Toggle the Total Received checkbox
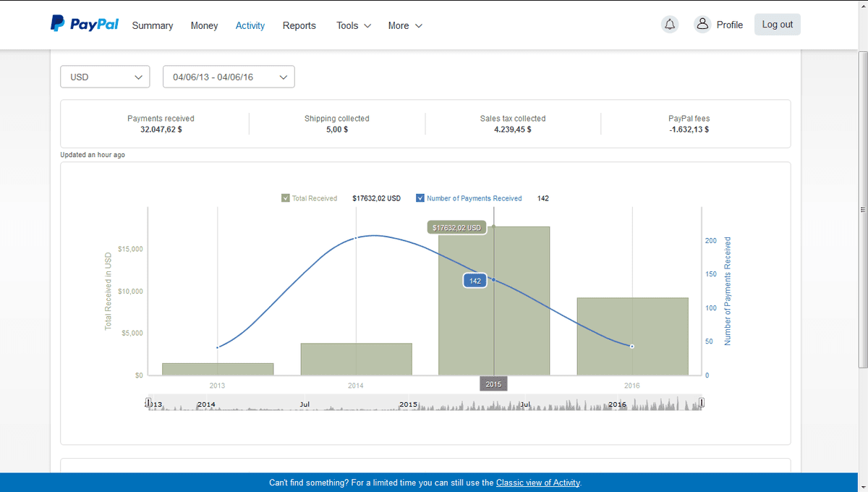 (x=286, y=198)
